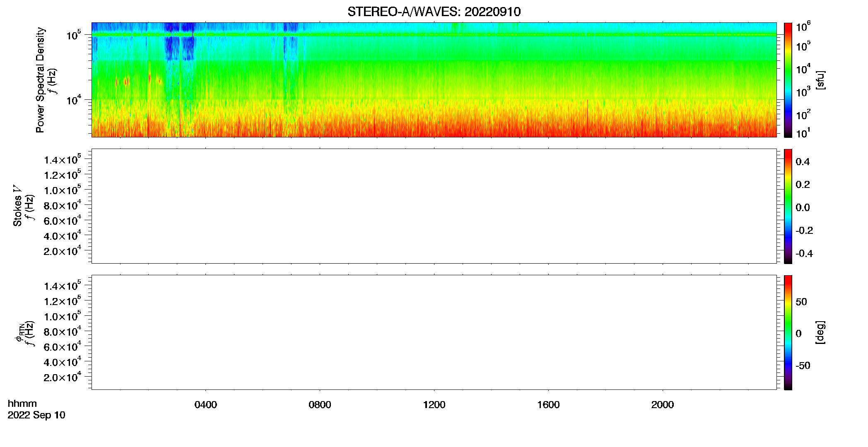Select the 0800 time axis label

(x=320, y=405)
